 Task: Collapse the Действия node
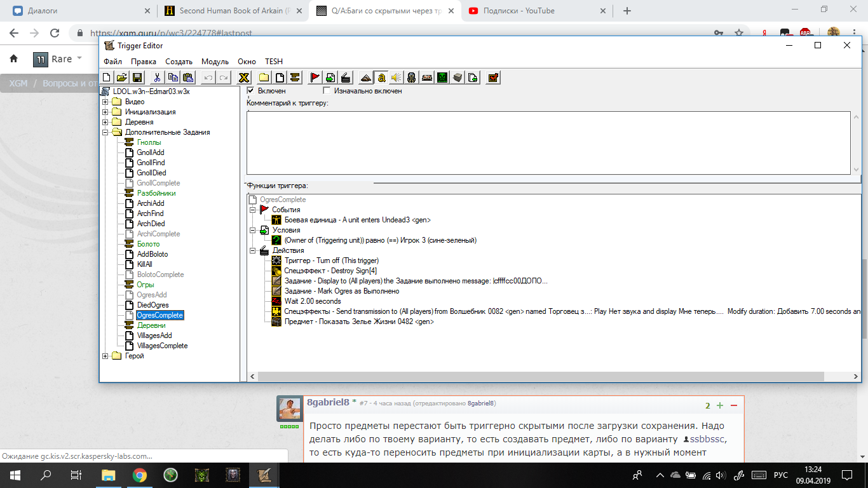click(253, 250)
